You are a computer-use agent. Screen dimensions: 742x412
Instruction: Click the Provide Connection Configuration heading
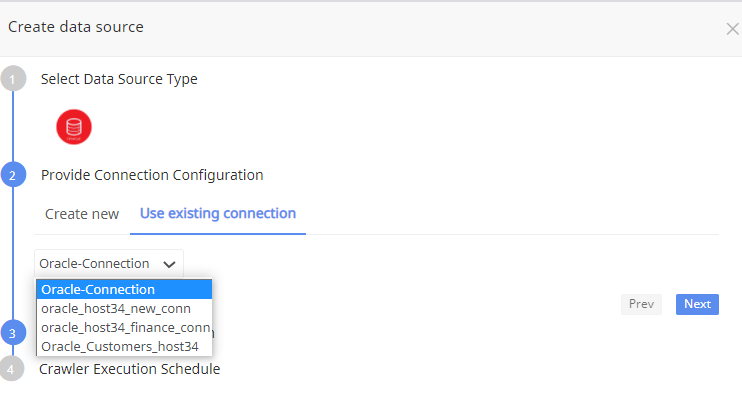click(152, 175)
